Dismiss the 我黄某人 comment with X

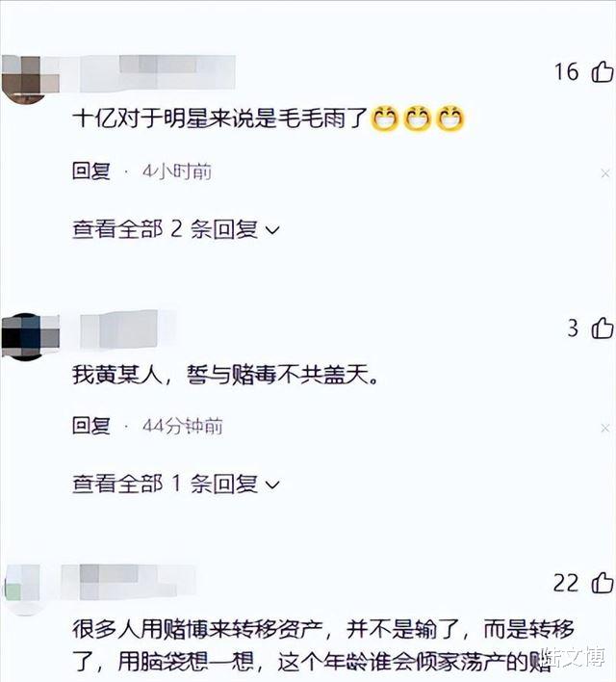(604, 429)
